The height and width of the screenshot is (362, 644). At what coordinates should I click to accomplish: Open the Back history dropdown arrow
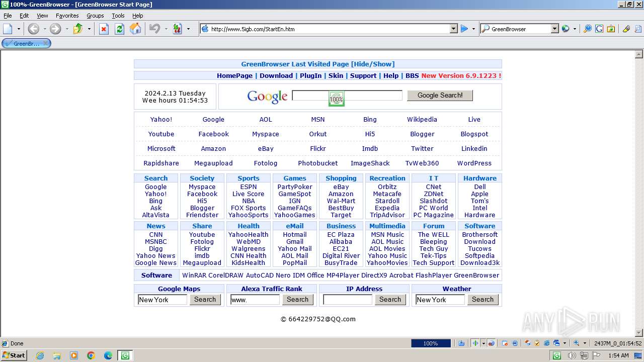(44, 29)
